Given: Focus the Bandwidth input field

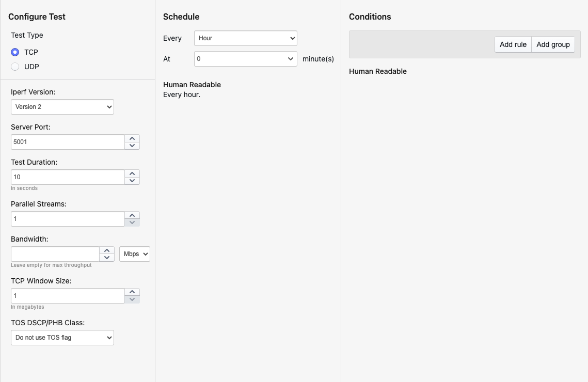Looking at the screenshot, I should (x=55, y=254).
